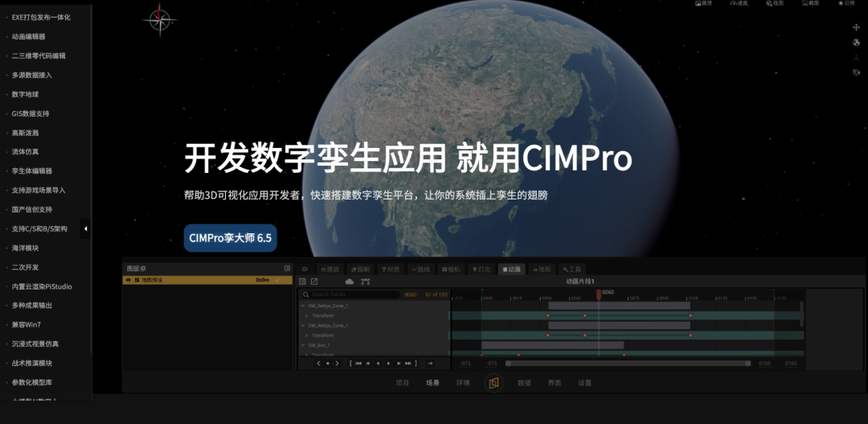Screen dimensions: 868x424
Task: Click the Search Tracks input field
Action: pos(351,294)
